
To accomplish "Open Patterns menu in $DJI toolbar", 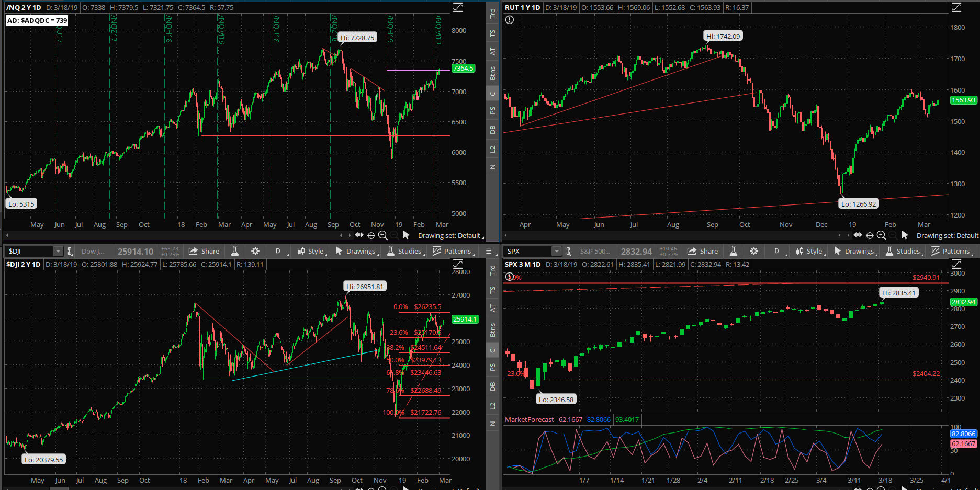I will (x=454, y=251).
